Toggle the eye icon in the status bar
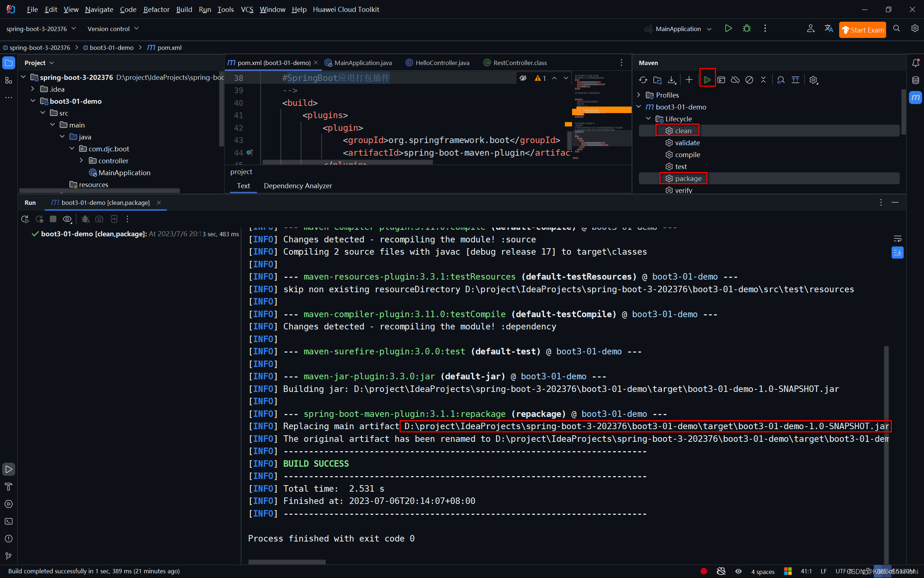This screenshot has height=578, width=924. click(x=738, y=571)
